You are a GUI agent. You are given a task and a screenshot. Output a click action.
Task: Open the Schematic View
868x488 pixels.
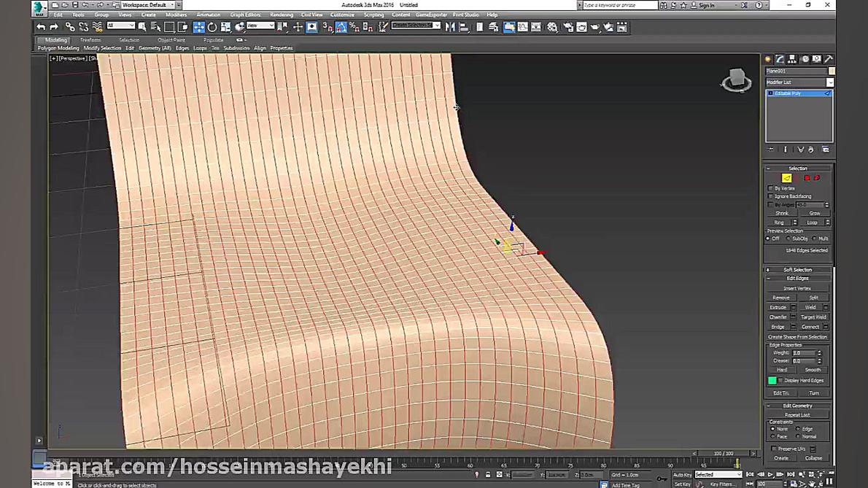(536, 26)
